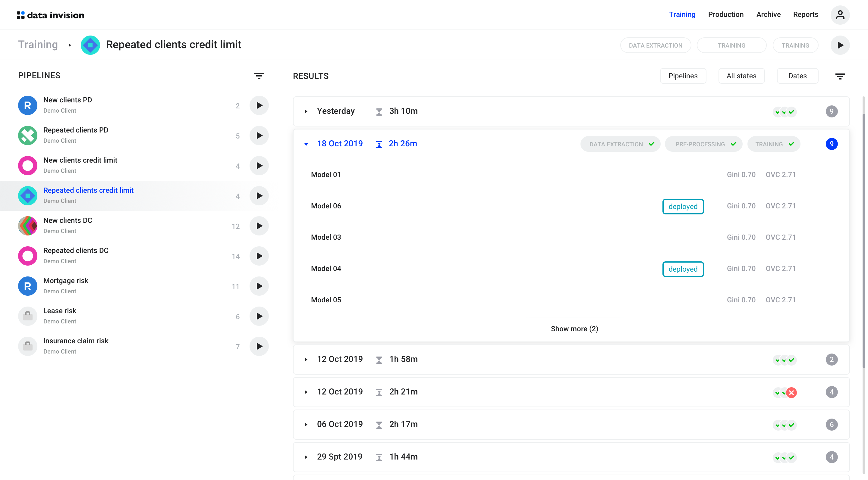868x480 pixels.
Task: Click the count badge 6 on 06 Oct 2019
Action: (831, 425)
